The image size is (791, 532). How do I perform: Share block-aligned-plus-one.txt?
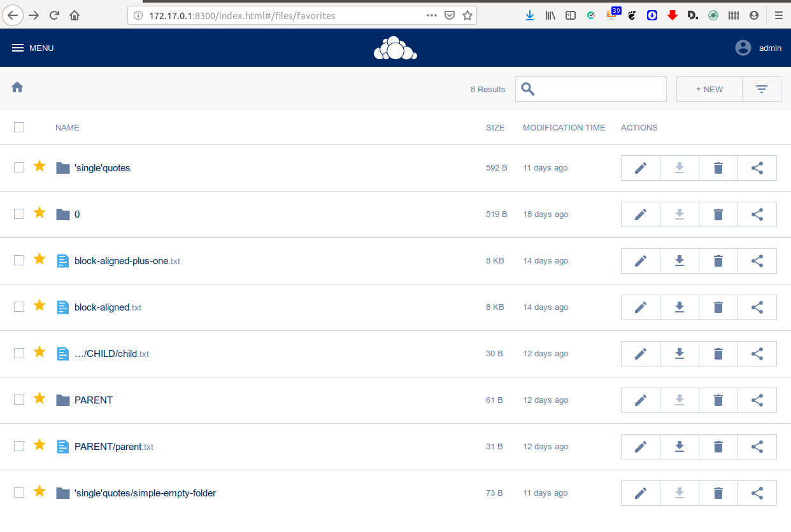(757, 261)
